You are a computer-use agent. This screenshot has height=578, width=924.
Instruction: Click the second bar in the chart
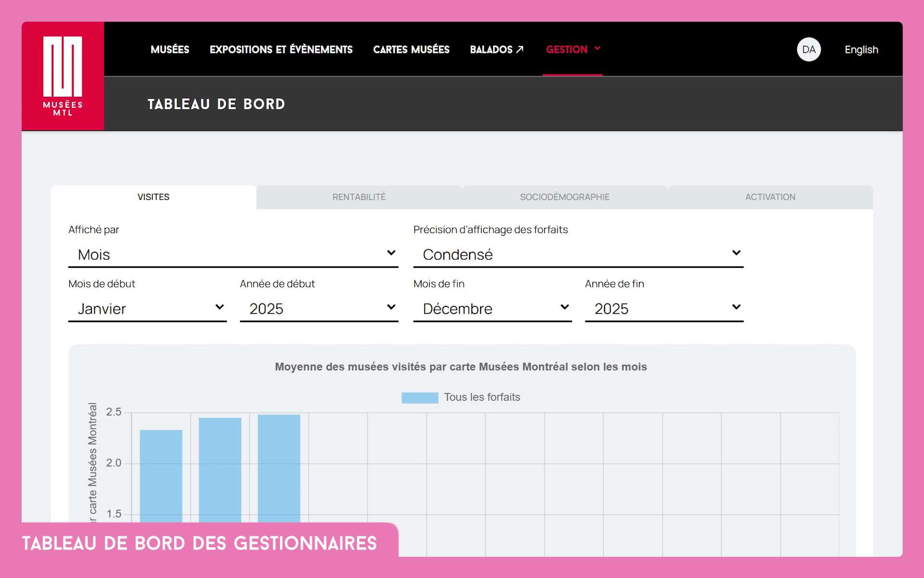(x=220, y=470)
